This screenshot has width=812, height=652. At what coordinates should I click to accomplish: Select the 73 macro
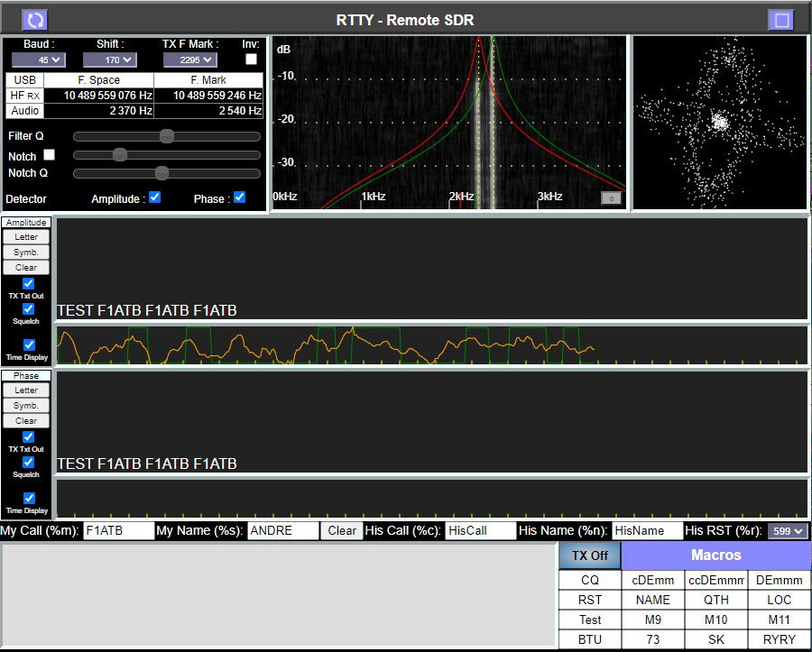tap(653, 639)
